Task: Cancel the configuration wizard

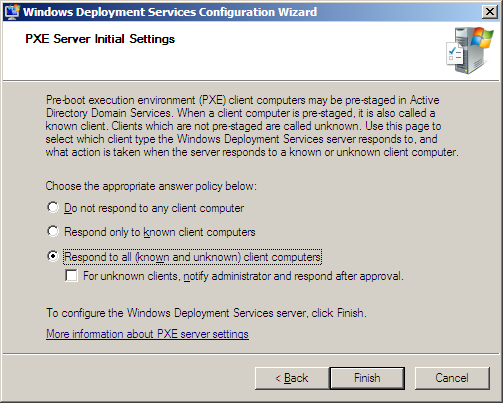Action: pyautogui.click(x=452, y=378)
